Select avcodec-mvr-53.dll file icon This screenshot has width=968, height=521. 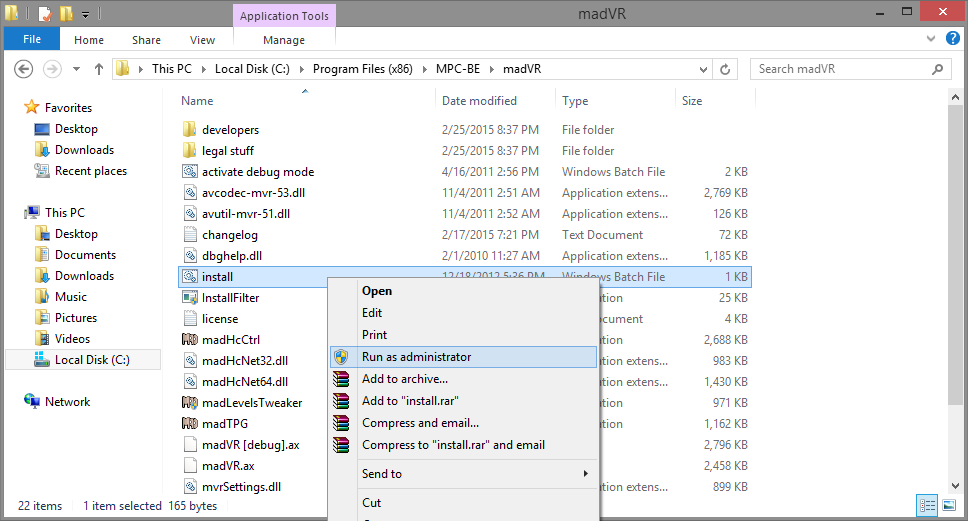(x=190, y=193)
